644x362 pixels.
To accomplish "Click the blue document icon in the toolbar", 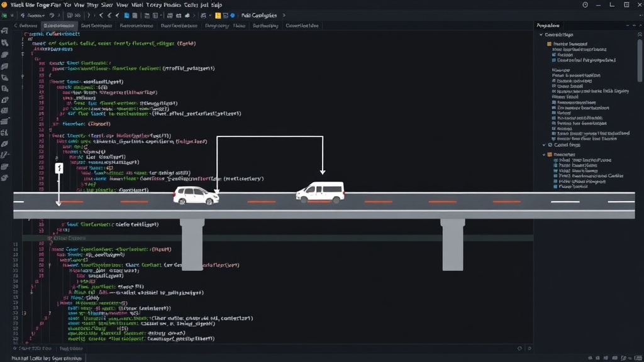I will coord(126,16).
